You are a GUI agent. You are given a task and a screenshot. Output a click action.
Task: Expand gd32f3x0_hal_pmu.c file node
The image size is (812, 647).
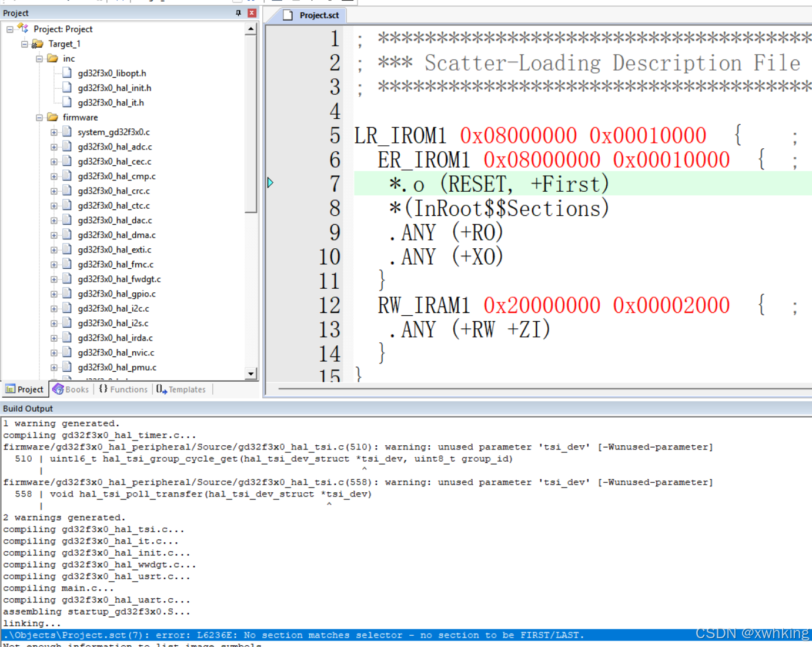point(54,368)
